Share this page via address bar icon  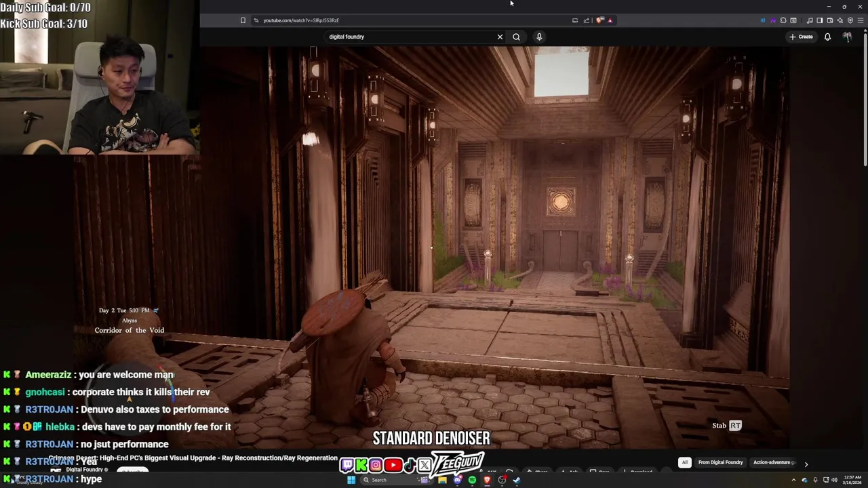[x=587, y=20]
